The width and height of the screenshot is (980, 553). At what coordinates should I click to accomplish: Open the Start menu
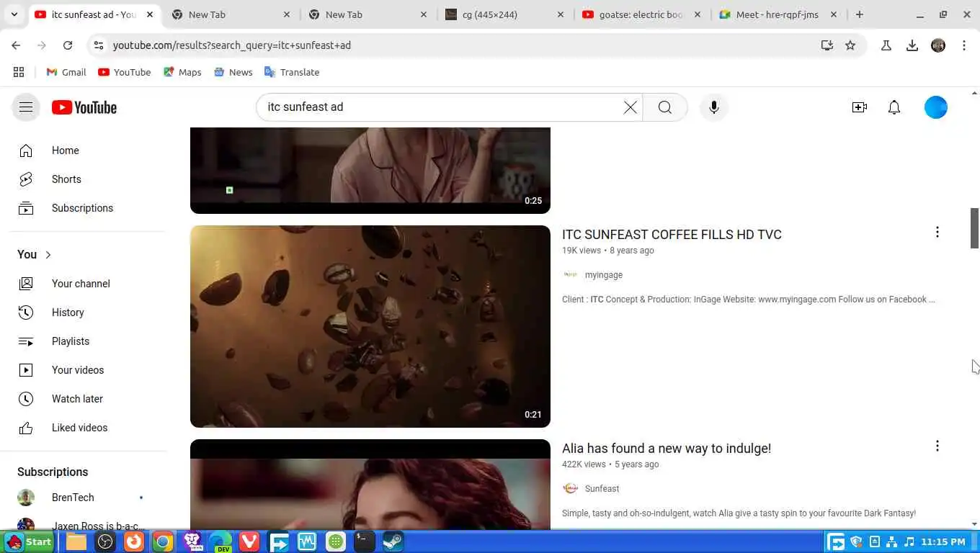coord(30,541)
